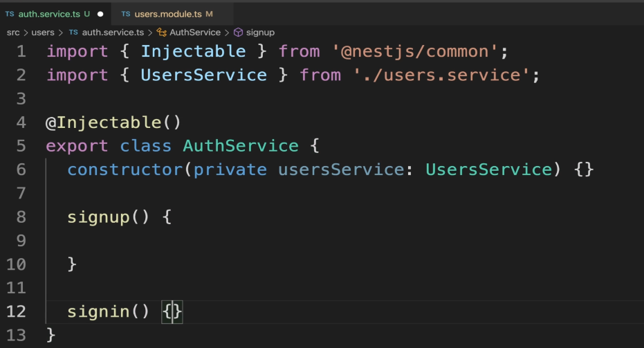Image resolution: width=644 pixels, height=348 pixels.
Task: Click the line number 12 gutter
Action: (17, 311)
